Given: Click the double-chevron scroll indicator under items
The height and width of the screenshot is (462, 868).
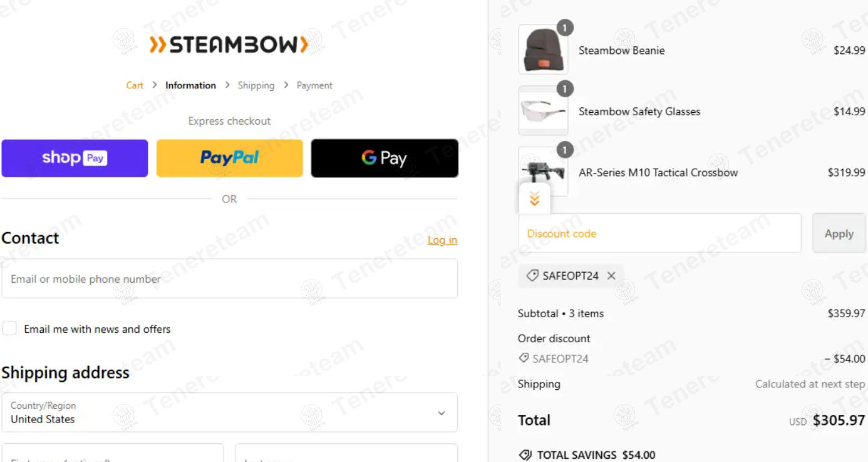Looking at the screenshot, I should (x=534, y=199).
